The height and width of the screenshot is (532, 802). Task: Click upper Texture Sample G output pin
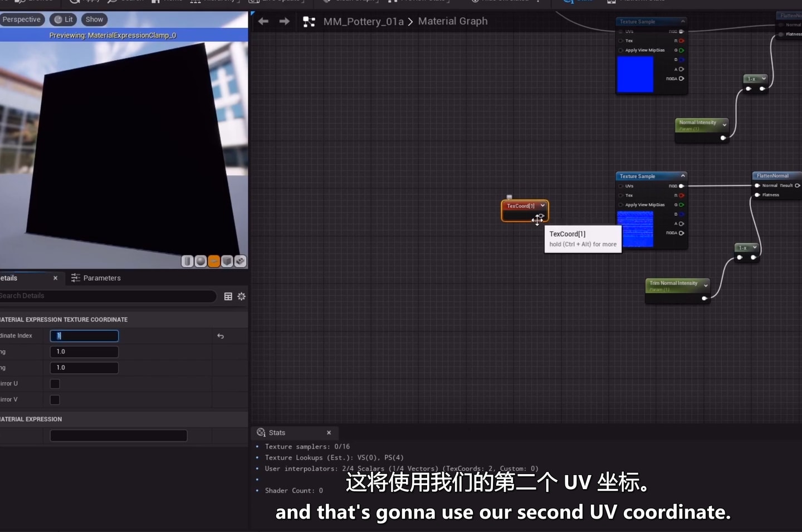[x=681, y=50]
